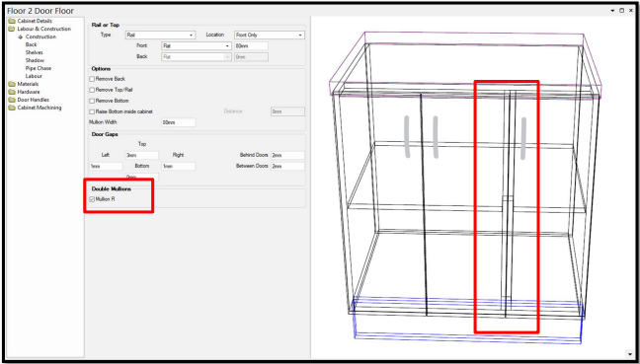Click the window options arrow icon at top right

click(x=612, y=11)
